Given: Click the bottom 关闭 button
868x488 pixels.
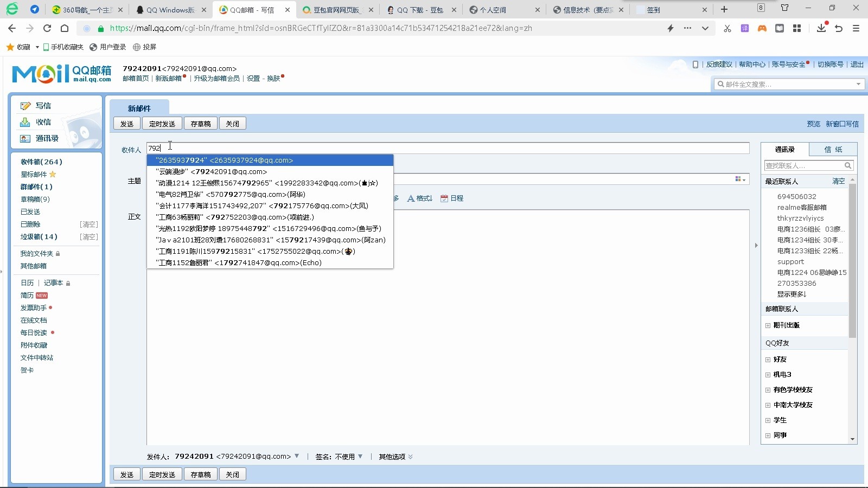Looking at the screenshot, I should click(233, 474).
